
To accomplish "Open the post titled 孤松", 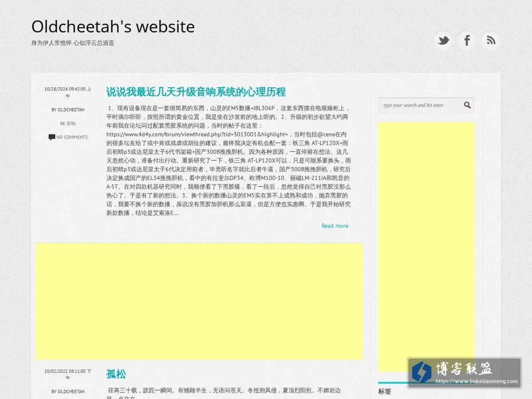I will 116,374.
